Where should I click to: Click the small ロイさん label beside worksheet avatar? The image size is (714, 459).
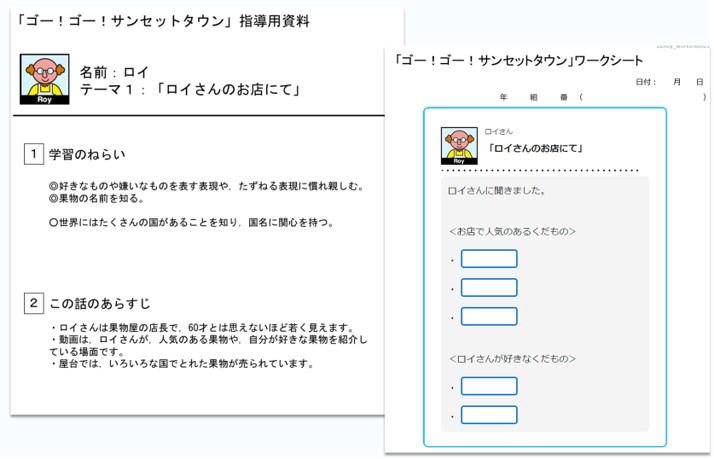(x=498, y=131)
